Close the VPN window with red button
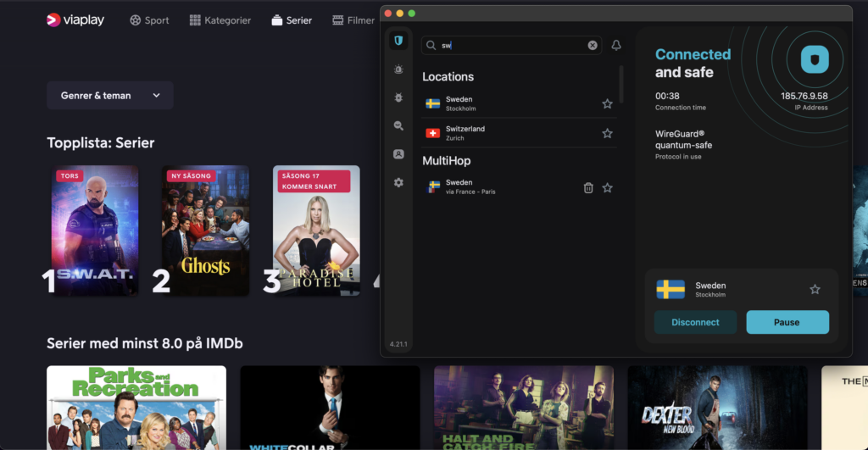 [x=388, y=14]
